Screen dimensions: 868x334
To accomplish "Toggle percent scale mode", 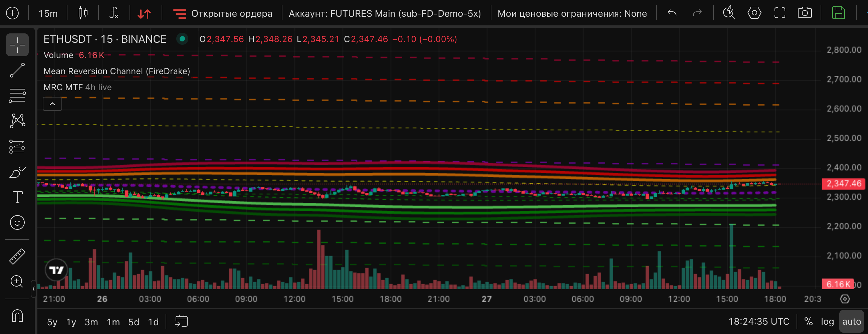I will 808,322.
